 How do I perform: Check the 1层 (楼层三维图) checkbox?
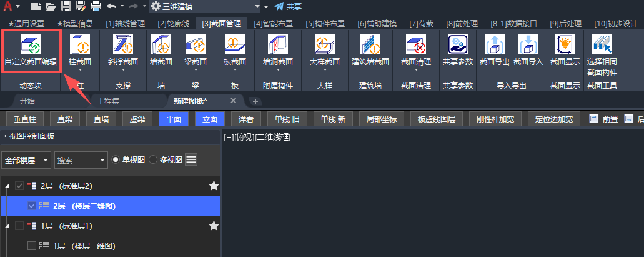click(x=32, y=246)
